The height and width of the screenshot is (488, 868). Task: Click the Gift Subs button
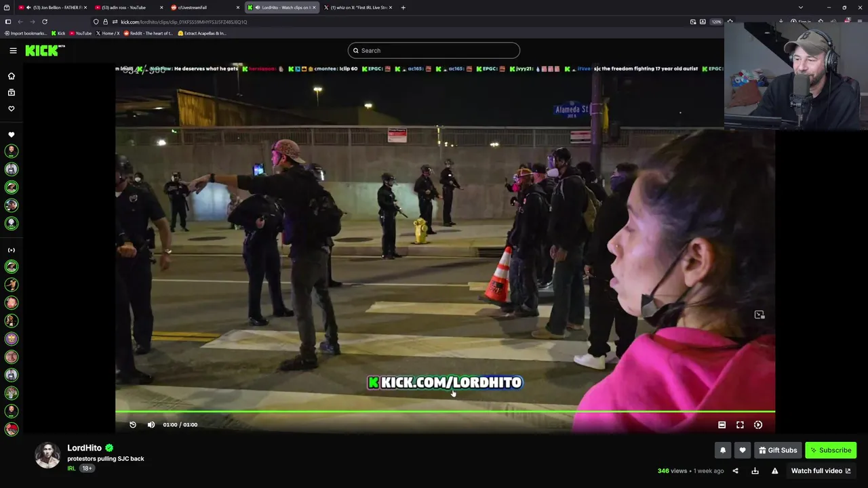pos(778,450)
